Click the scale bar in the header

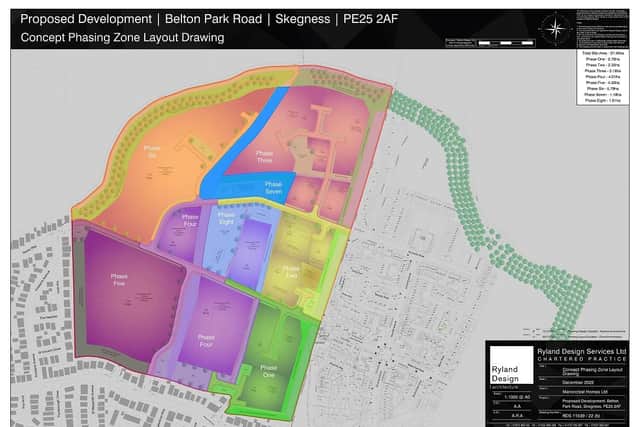tap(490, 43)
